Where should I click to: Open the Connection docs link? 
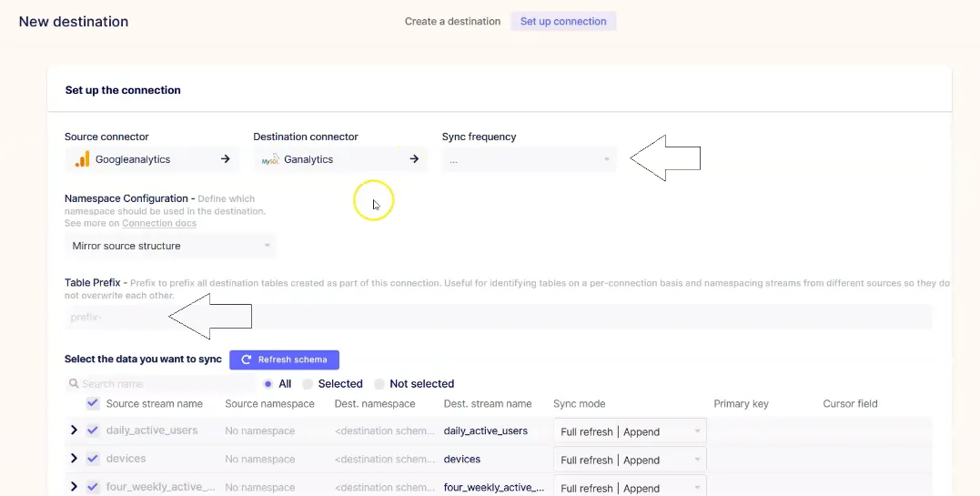[x=159, y=223]
